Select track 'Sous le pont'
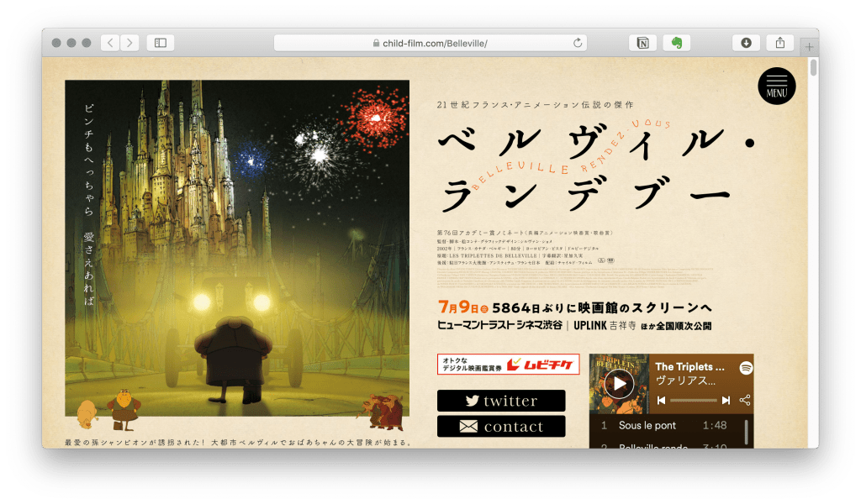Viewport: 861px width, 504px height. pos(647,426)
